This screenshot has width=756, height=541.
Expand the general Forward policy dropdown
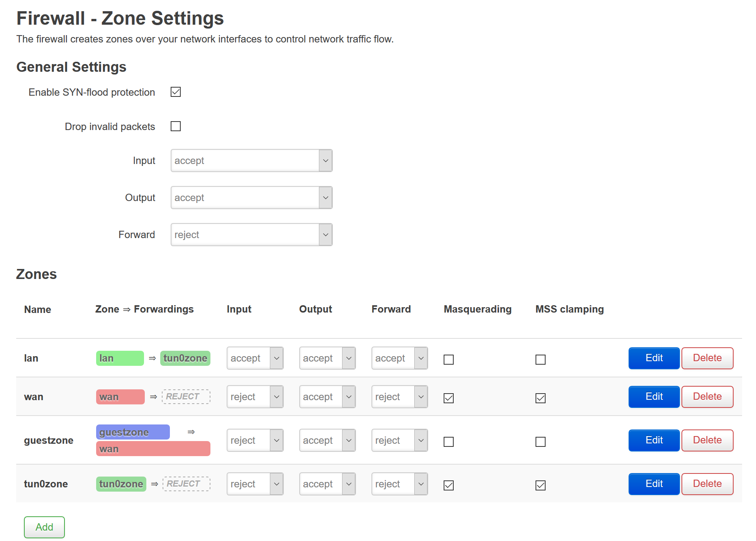click(251, 235)
